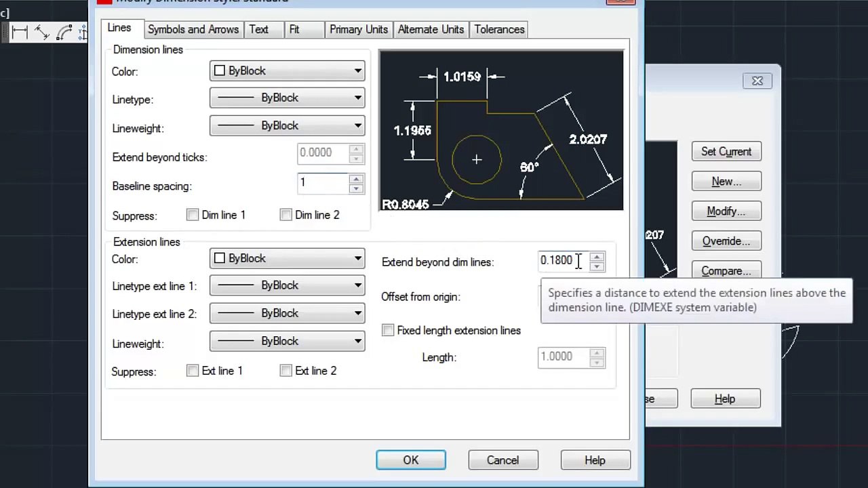This screenshot has width=868, height=488.
Task: Click the dimension style preview image
Action: [501, 130]
